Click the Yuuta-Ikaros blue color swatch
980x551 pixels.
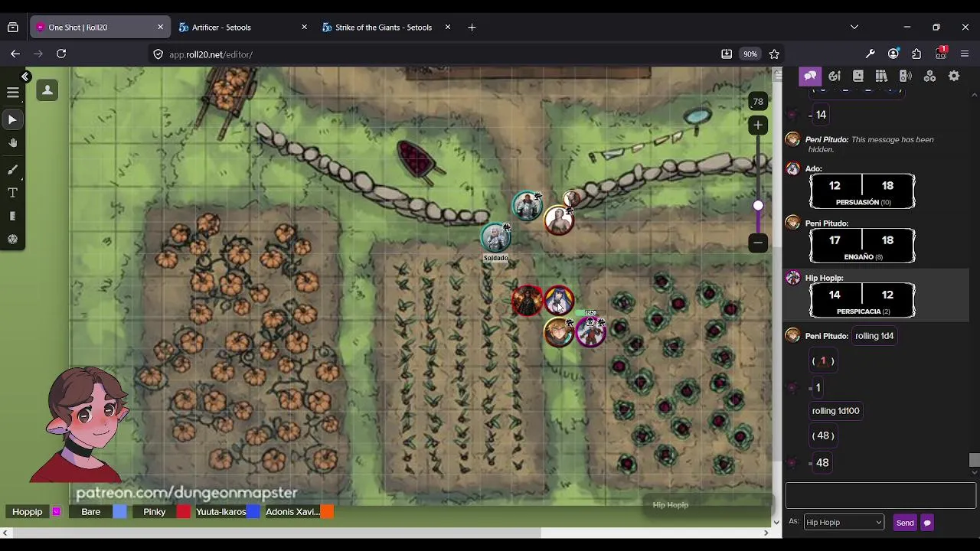click(253, 512)
